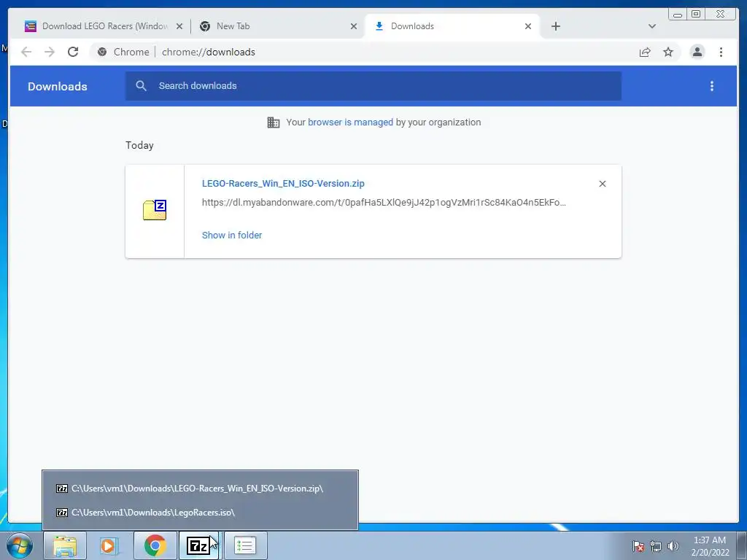Image resolution: width=747 pixels, height=560 pixels.
Task: Open Windows Explorer from taskbar
Action: click(65, 545)
